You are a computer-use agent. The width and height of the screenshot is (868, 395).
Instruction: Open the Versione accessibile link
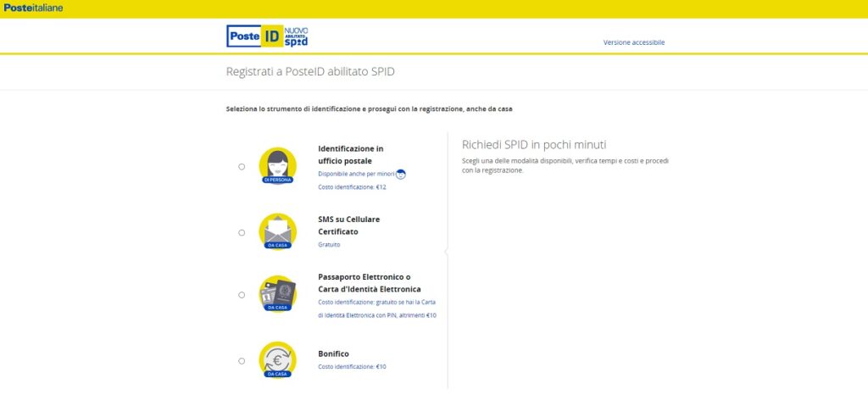click(x=634, y=42)
